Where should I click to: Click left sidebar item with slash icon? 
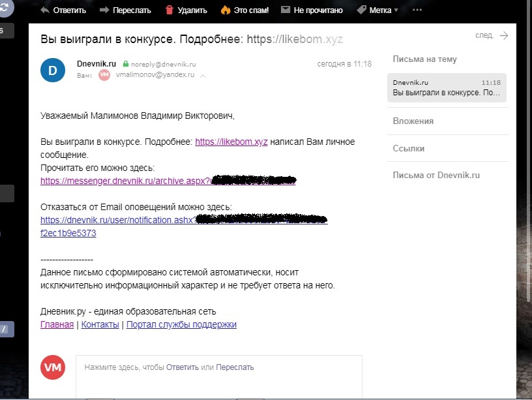pos(7,329)
